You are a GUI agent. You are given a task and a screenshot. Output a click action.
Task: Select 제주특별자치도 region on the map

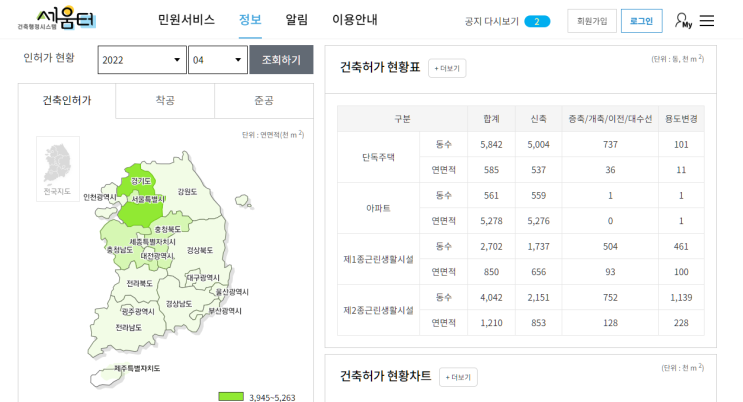(137, 368)
